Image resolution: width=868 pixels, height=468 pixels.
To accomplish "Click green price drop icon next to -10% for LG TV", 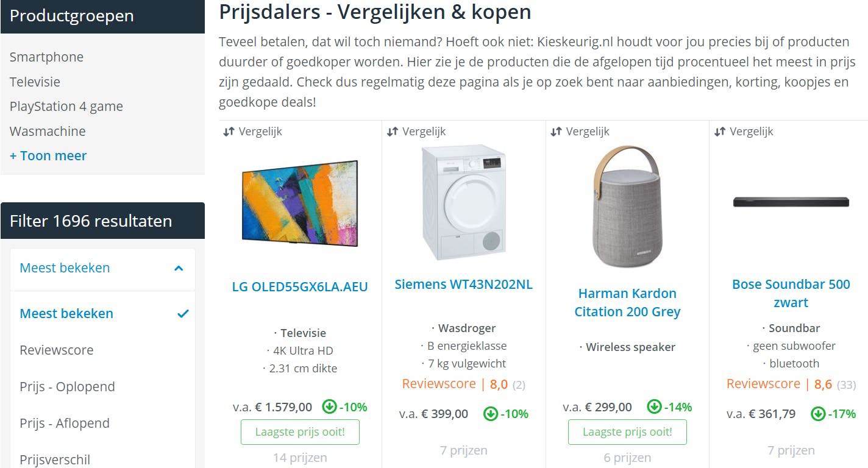I will (329, 407).
